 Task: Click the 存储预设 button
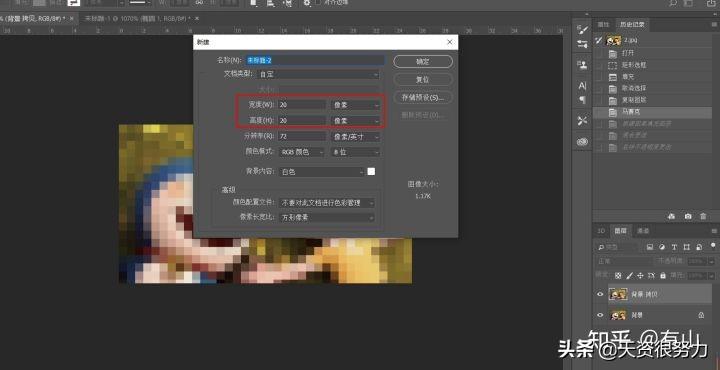[x=423, y=97]
